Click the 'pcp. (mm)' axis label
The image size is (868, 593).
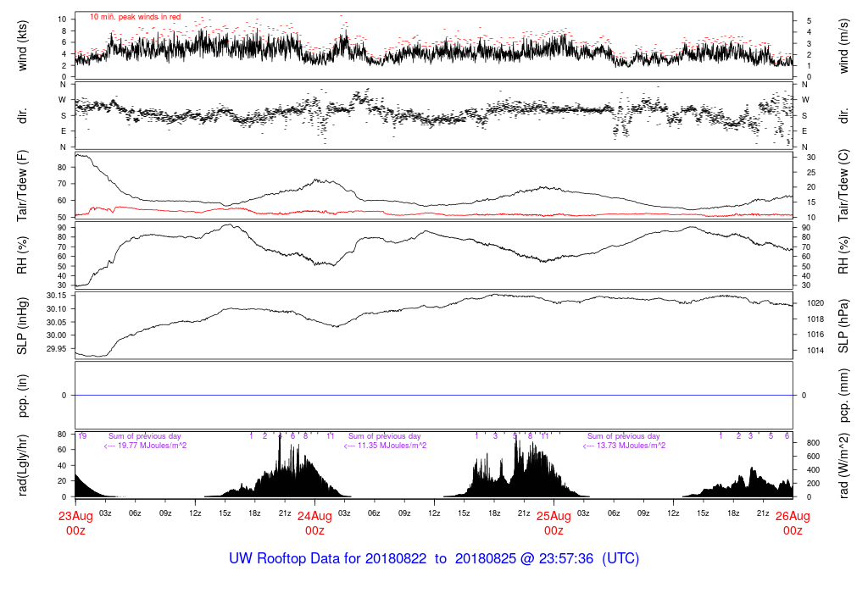click(x=843, y=396)
